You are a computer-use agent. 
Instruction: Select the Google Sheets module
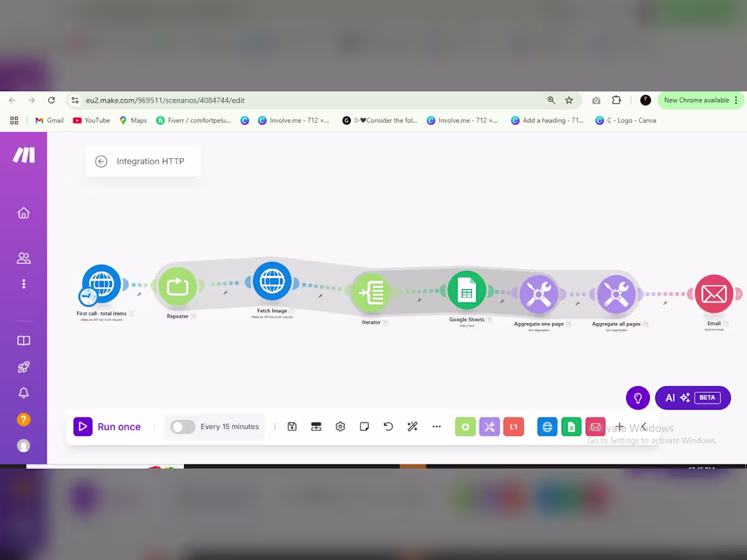(x=467, y=290)
